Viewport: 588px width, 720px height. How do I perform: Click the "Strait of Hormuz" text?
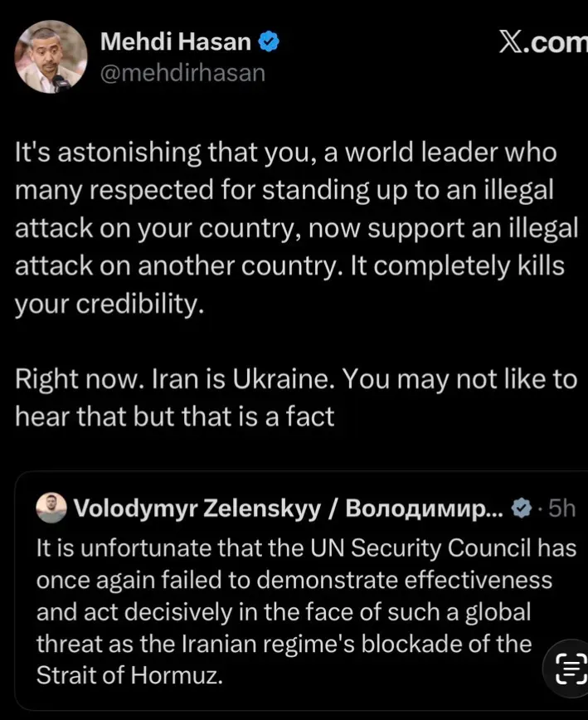129,674
